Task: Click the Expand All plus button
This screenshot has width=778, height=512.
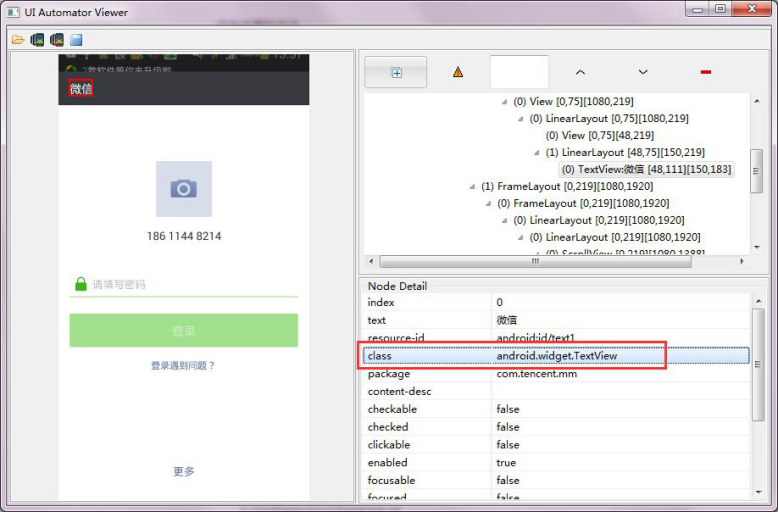Action: click(395, 72)
